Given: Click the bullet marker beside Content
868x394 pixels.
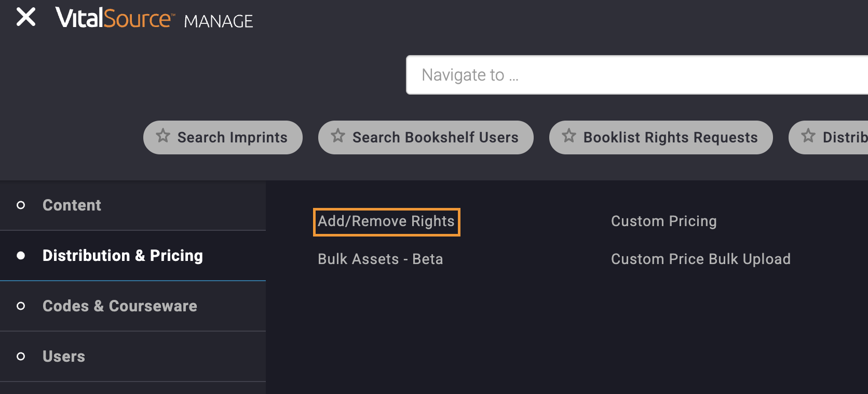Looking at the screenshot, I should [x=21, y=205].
